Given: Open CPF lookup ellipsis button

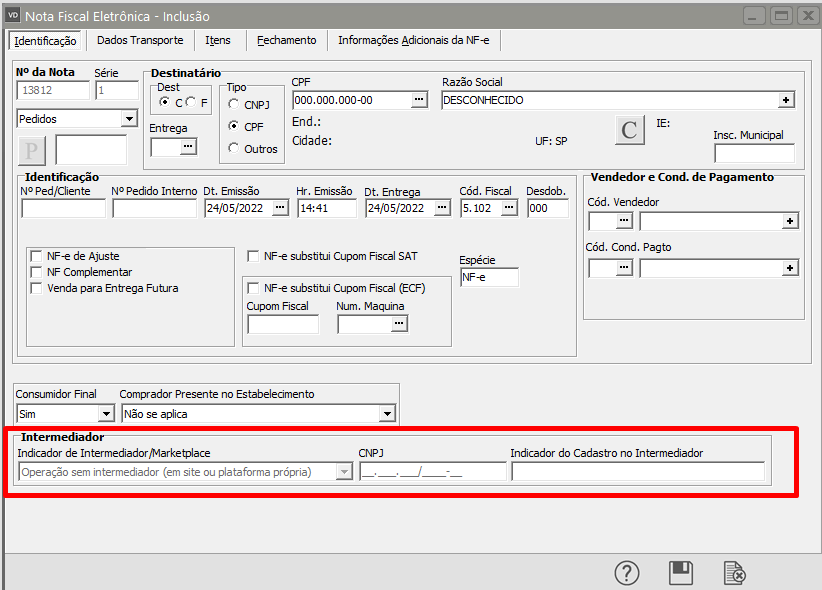Looking at the screenshot, I should pos(420,100).
